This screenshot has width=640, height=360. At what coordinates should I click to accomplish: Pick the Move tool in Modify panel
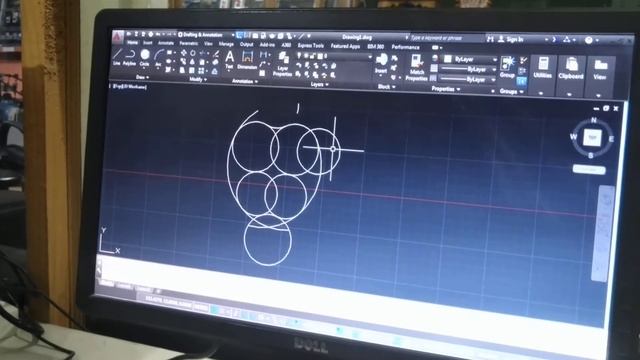coord(184,53)
